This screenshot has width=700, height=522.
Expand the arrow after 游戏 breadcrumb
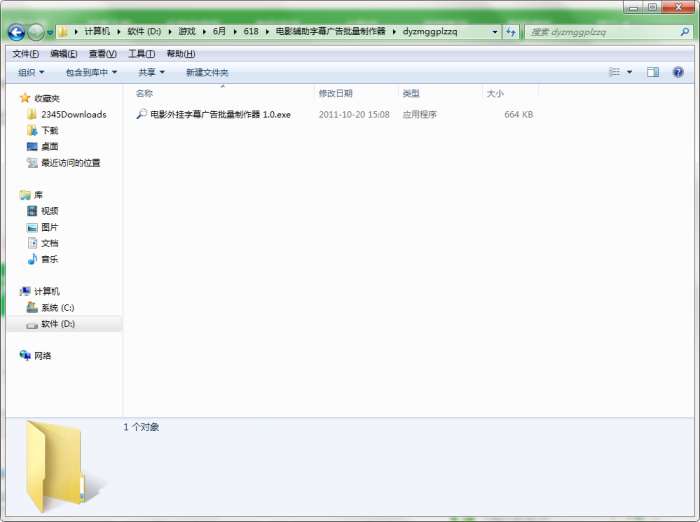pos(204,32)
